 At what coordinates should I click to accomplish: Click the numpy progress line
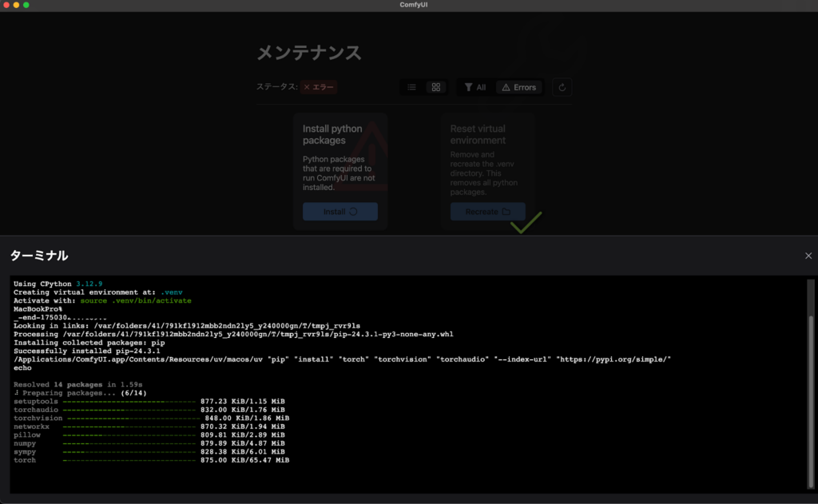pyautogui.click(x=149, y=443)
